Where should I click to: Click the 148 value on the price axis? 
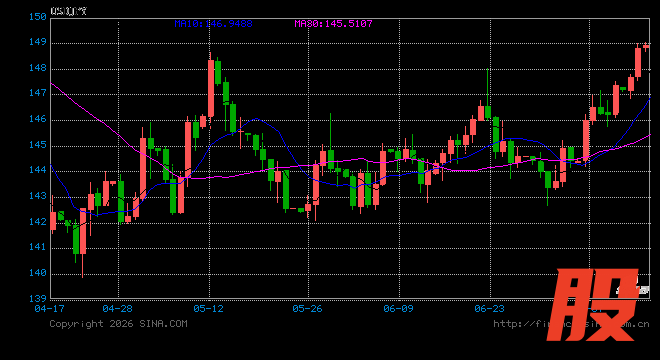pyautogui.click(x=37, y=68)
